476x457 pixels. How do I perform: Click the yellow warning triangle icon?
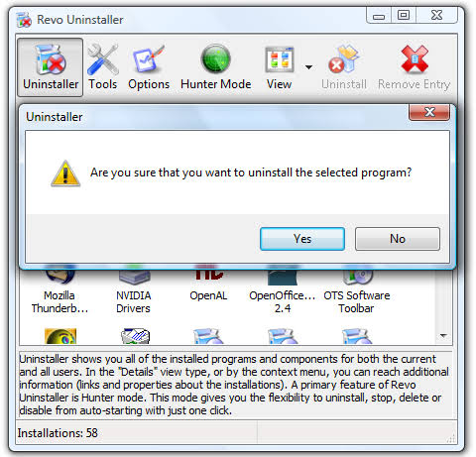click(x=65, y=173)
